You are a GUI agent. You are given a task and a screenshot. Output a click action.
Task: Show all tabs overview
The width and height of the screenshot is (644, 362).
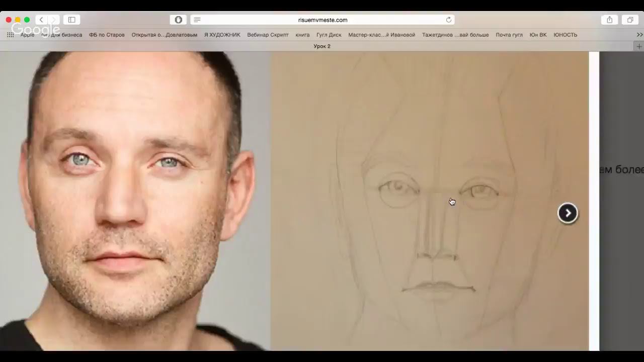pyautogui.click(x=630, y=20)
